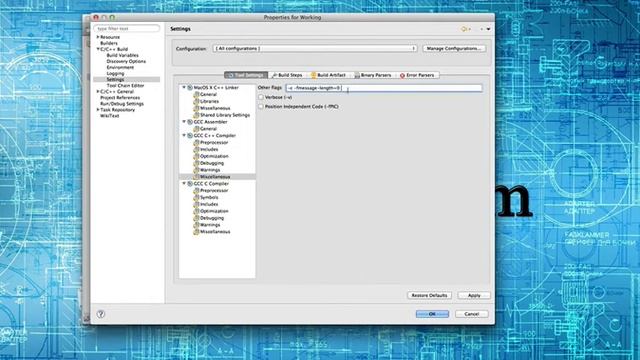Click the Manage Configurations button

[454, 49]
